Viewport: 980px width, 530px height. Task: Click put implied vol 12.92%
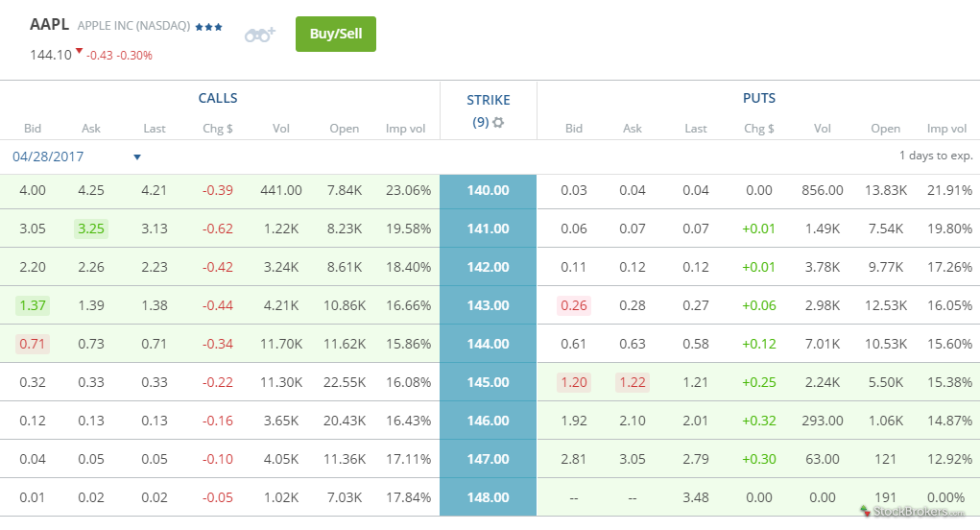point(949,459)
